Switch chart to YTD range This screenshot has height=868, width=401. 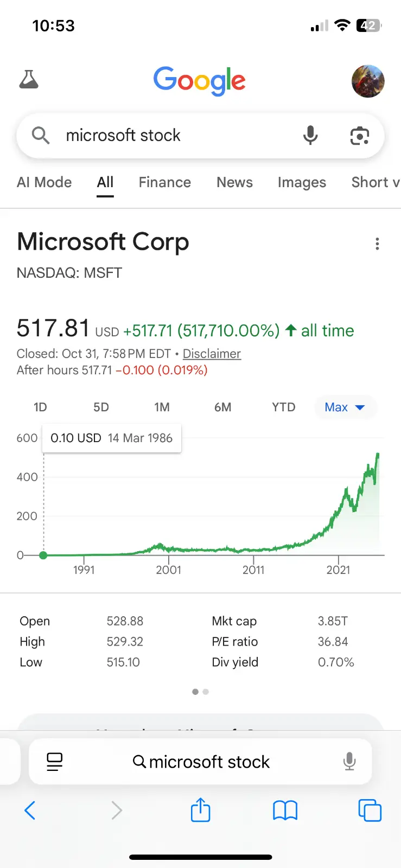click(283, 407)
